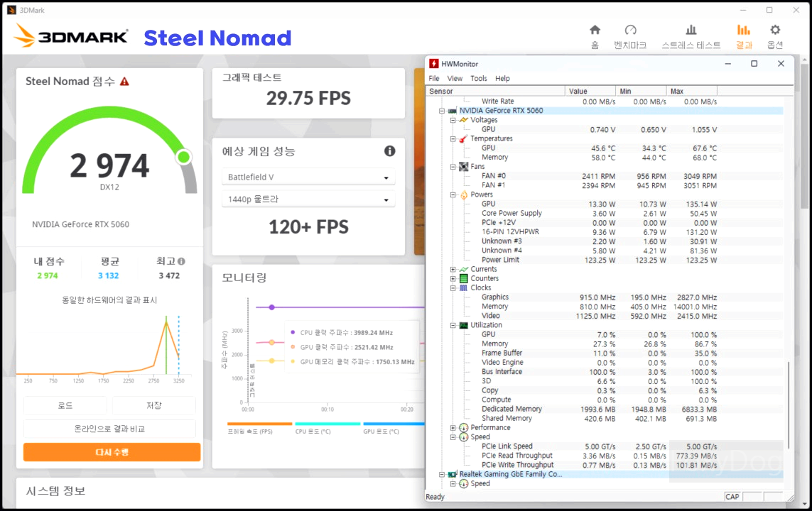Viewport: 812px width, 511px height.
Task: Click the 로드 button
Action: click(x=65, y=405)
